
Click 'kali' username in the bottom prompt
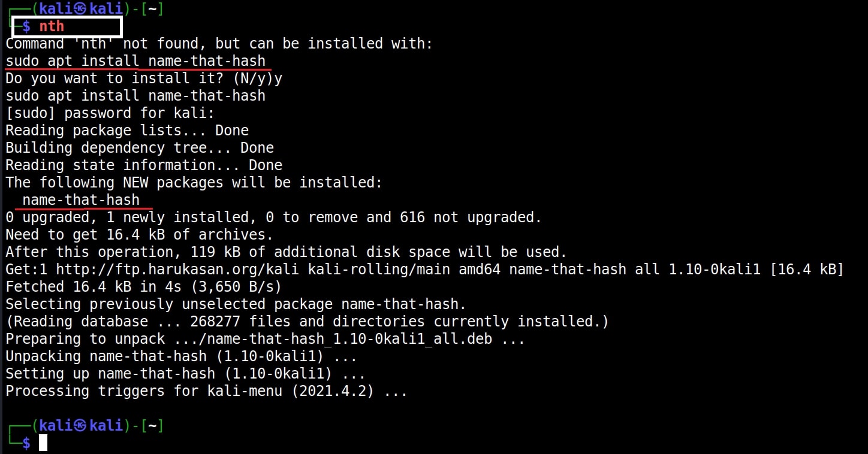point(56,426)
